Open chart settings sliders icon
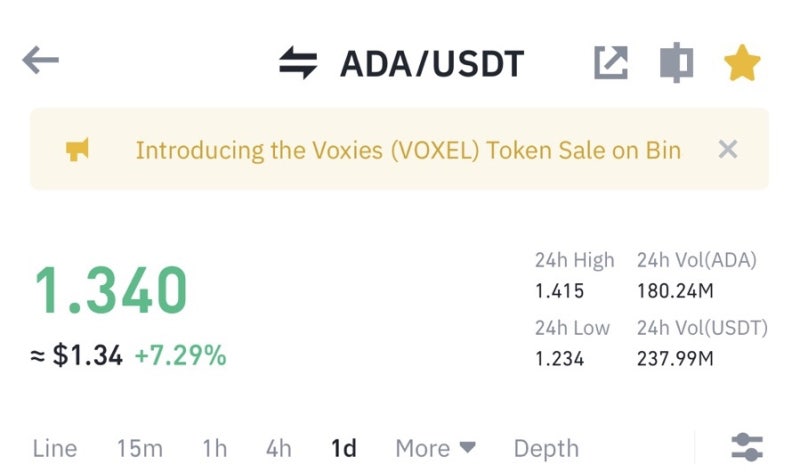Viewport: 800px width, 473px height. click(x=747, y=447)
